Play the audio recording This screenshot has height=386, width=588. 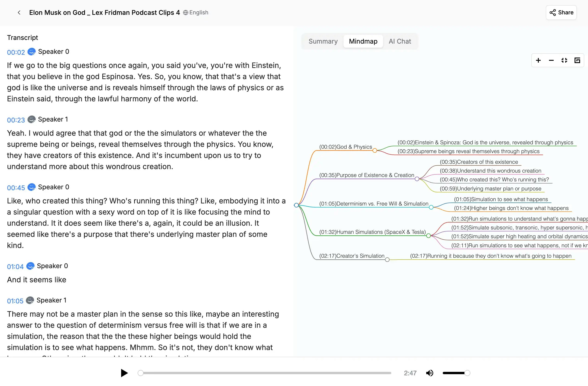click(x=124, y=373)
